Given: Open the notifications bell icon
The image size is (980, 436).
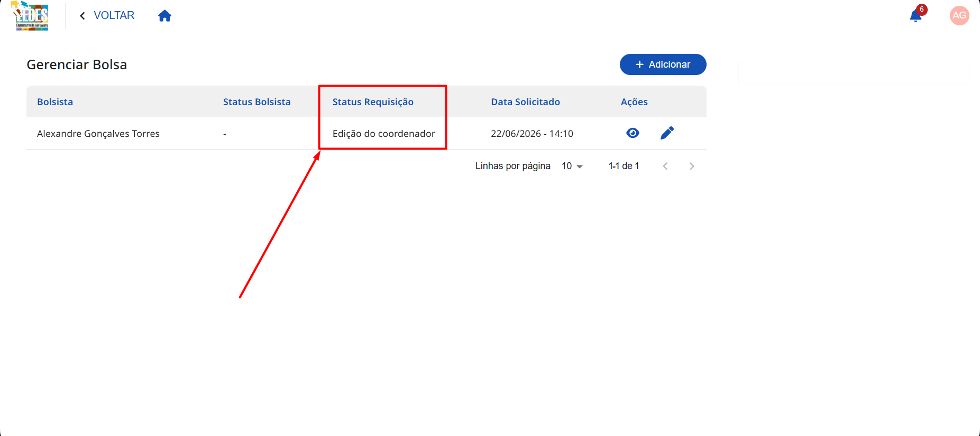Looking at the screenshot, I should [915, 16].
